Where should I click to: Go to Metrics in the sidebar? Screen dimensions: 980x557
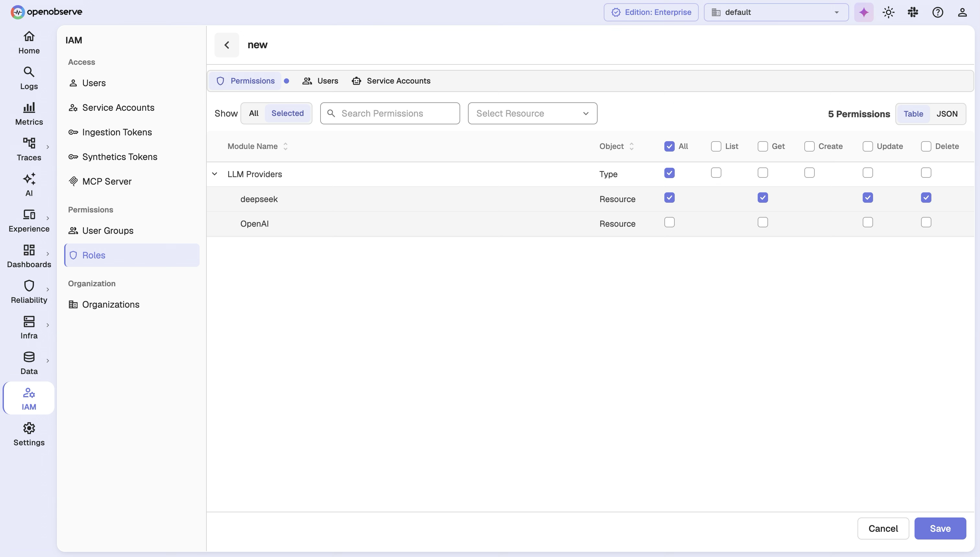pyautogui.click(x=29, y=114)
